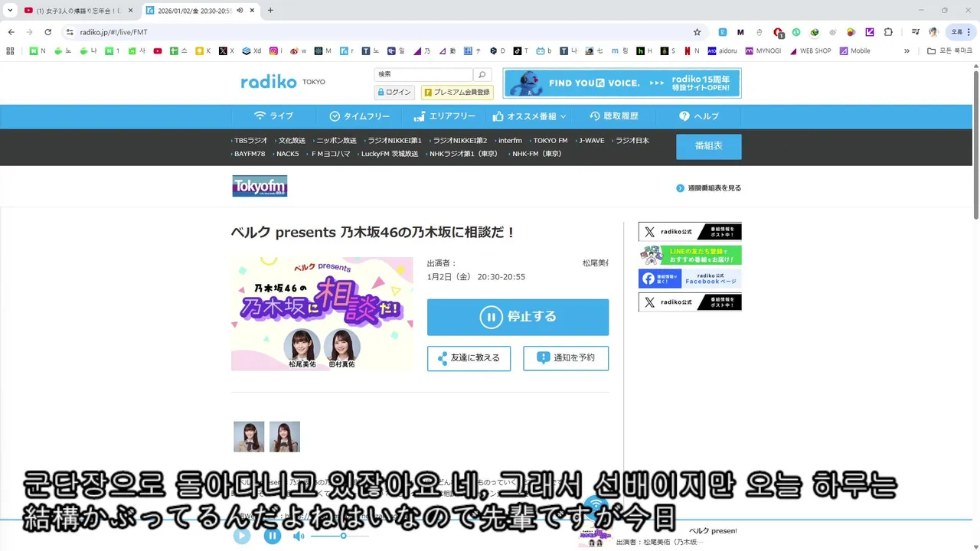
Task: Select the TBSラジオ station
Action: [250, 141]
